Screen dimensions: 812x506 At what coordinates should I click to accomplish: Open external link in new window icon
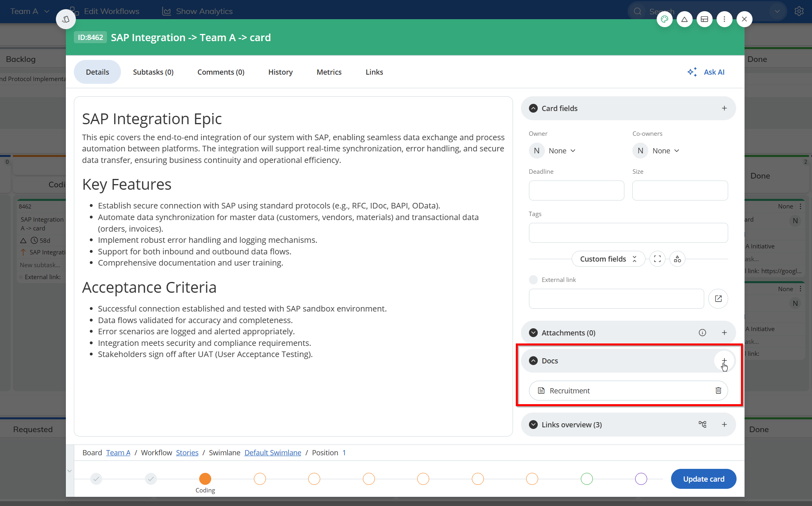tap(718, 299)
